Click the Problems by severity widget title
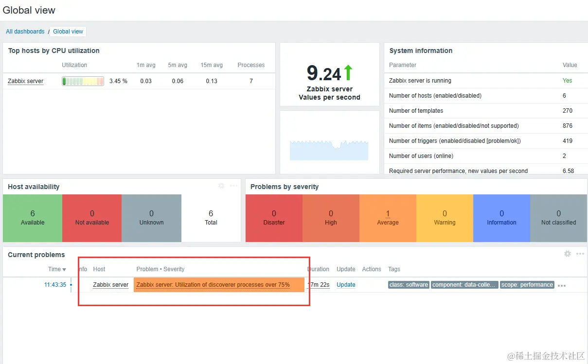This screenshot has width=588, height=364. click(285, 187)
